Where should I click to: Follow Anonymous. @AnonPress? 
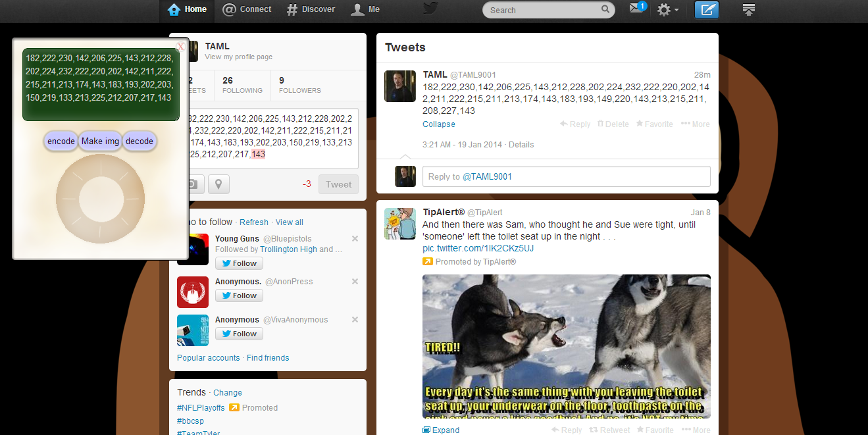239,295
